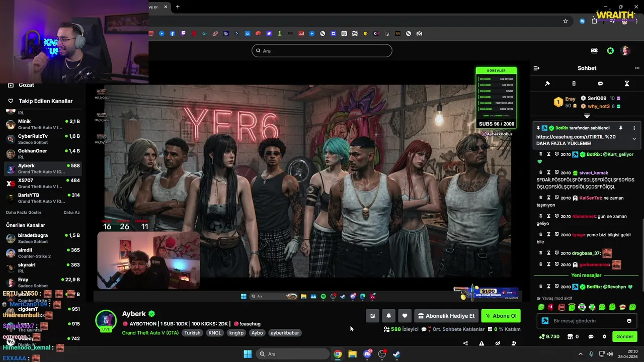Expand the gift leaderboard handle below Eray

[587, 116]
